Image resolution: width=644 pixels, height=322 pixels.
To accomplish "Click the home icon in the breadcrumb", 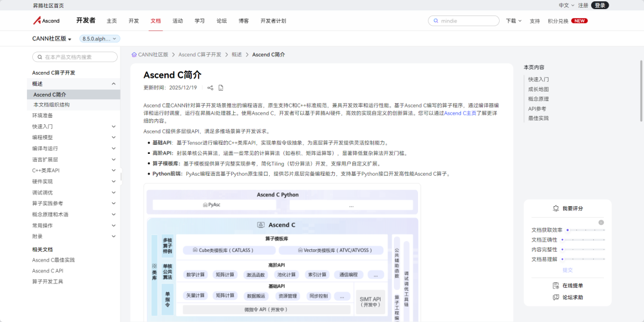I will (134, 54).
